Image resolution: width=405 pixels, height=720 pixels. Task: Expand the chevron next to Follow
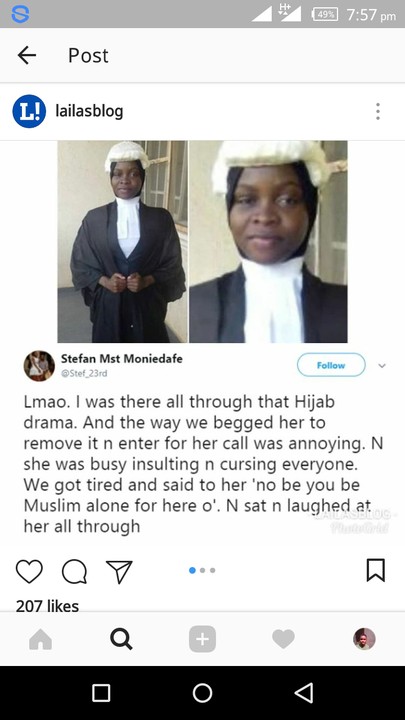[x=382, y=366]
